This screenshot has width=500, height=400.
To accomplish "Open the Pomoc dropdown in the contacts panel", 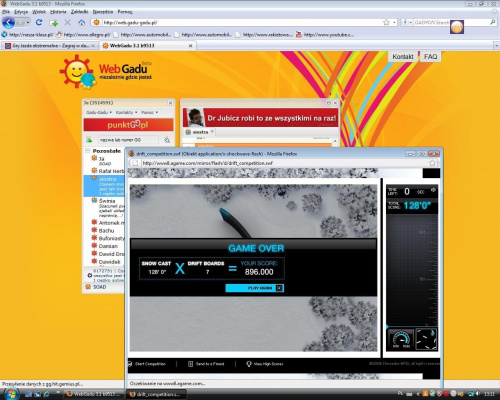I will click(x=149, y=112).
